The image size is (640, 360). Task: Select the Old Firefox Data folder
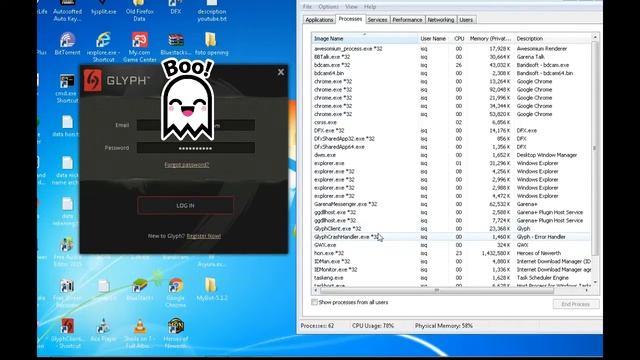pyautogui.click(x=140, y=11)
